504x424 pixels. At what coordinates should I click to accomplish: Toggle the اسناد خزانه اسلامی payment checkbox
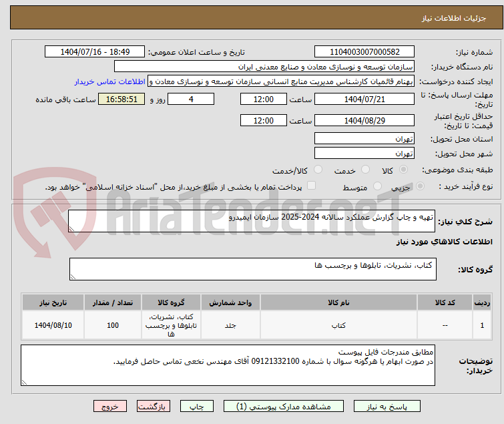coord(311,186)
